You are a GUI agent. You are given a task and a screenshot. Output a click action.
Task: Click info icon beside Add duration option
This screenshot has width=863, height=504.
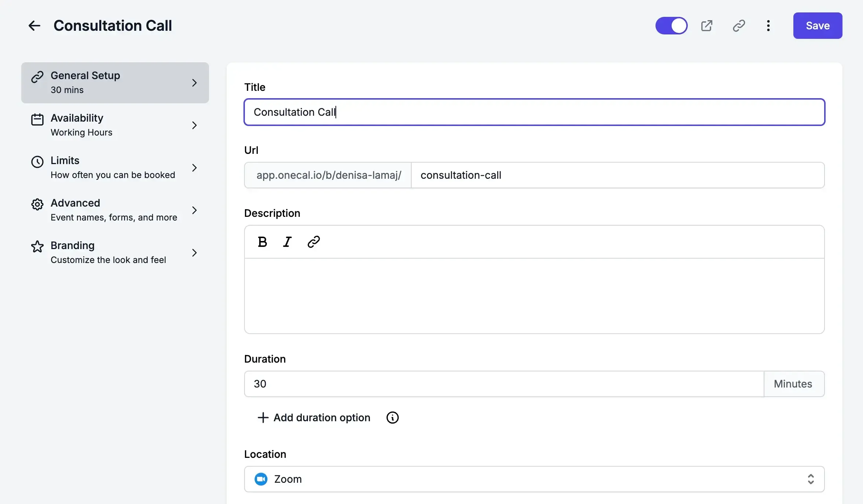392,418
